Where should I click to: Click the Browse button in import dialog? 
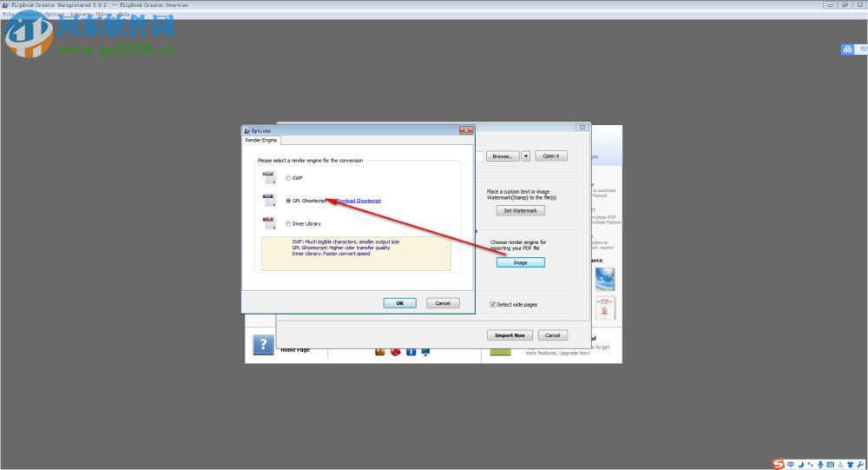[x=503, y=156]
